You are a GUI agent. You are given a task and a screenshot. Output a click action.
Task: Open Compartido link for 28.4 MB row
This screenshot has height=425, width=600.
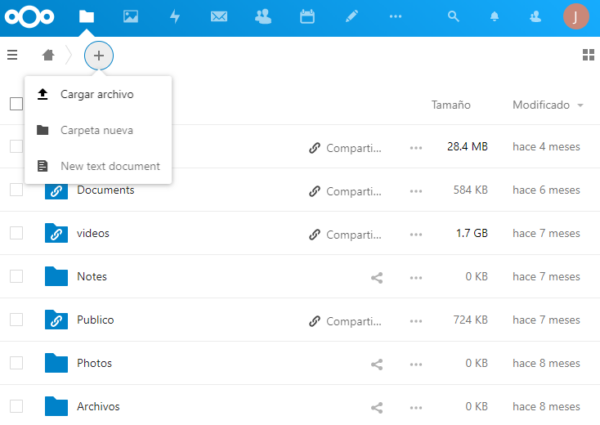[345, 148]
